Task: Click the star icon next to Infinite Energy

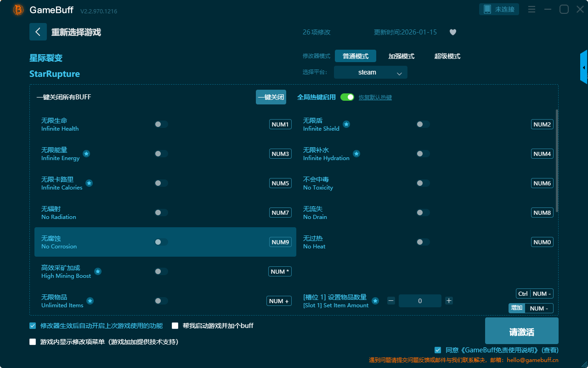Action: (86, 154)
